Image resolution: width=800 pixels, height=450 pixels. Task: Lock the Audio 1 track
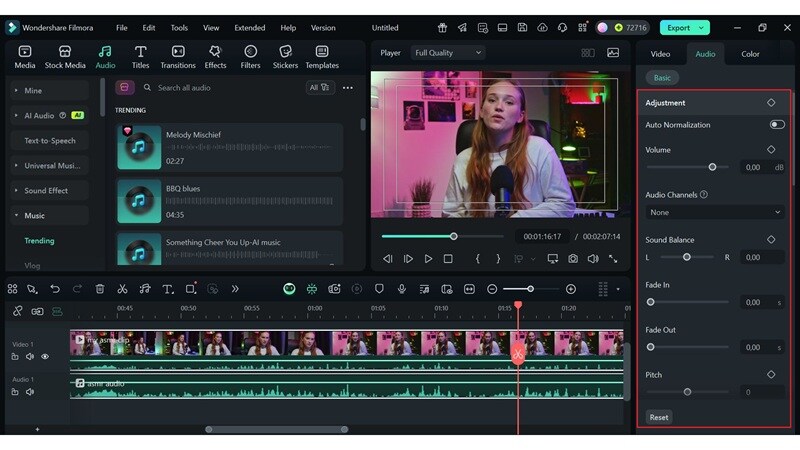(15, 392)
